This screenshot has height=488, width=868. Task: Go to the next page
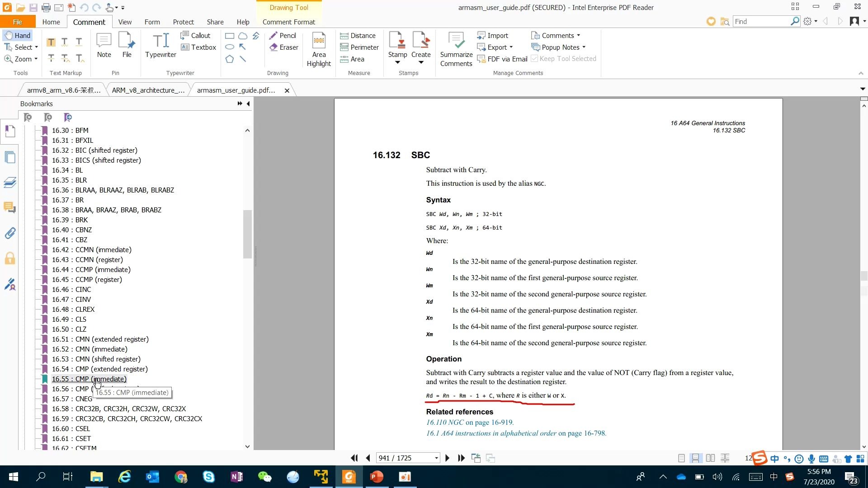(x=447, y=458)
